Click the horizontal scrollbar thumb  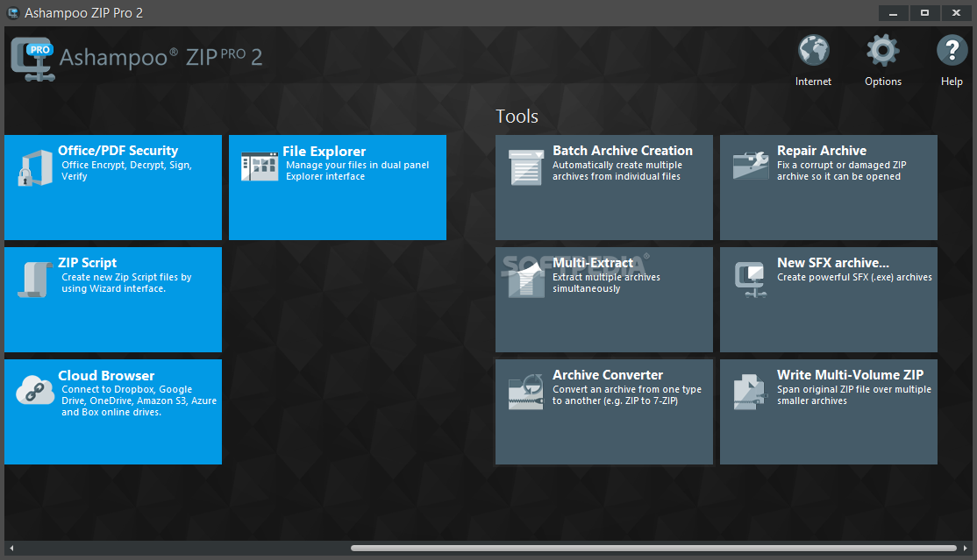653,548
